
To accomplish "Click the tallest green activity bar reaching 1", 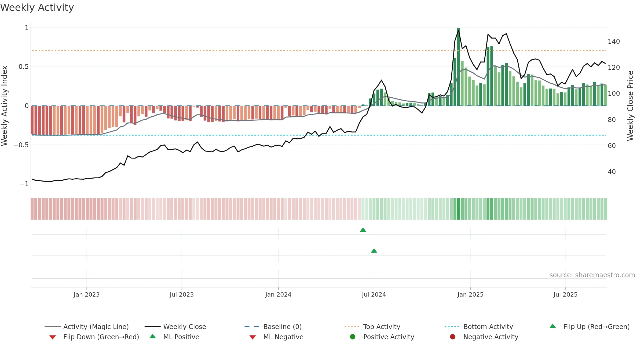I will coord(459,67).
